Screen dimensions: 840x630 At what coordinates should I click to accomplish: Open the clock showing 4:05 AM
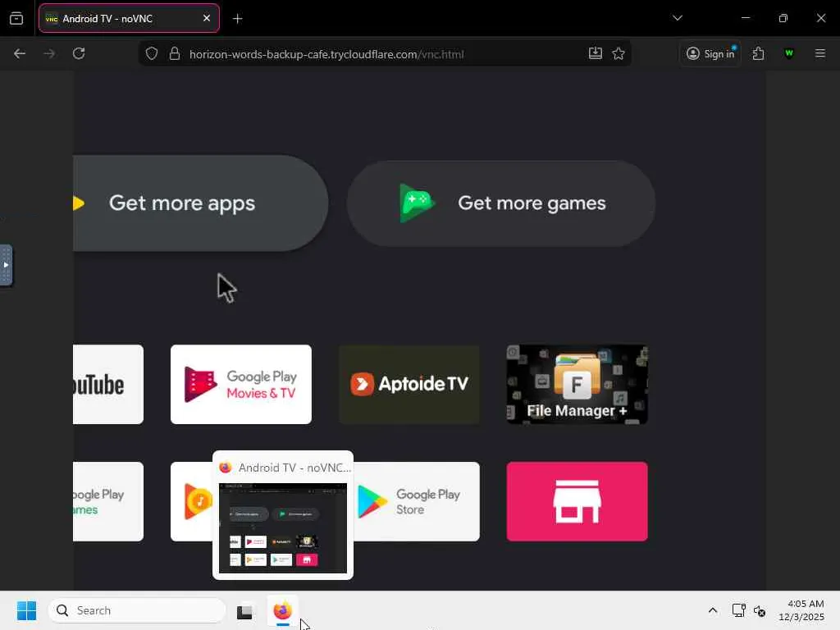[801, 610]
